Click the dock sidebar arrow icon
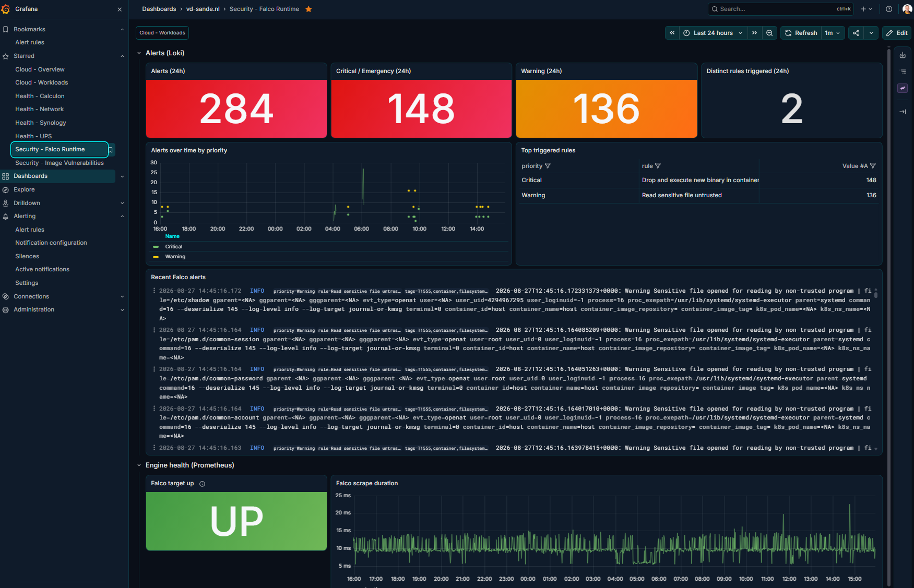The width and height of the screenshot is (914, 588). tap(903, 112)
